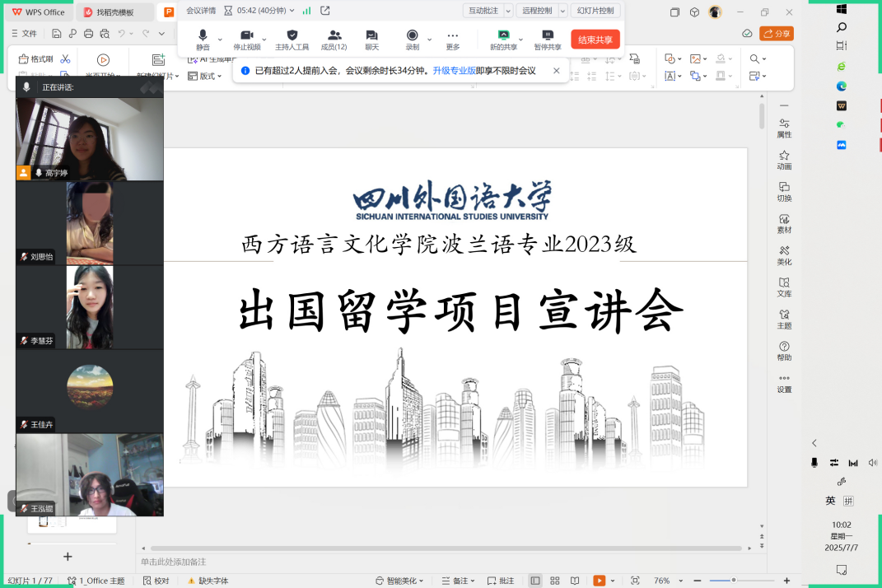The height and width of the screenshot is (588, 882).
Task: Expand the 互动批注 dropdown arrow
Action: (x=508, y=11)
